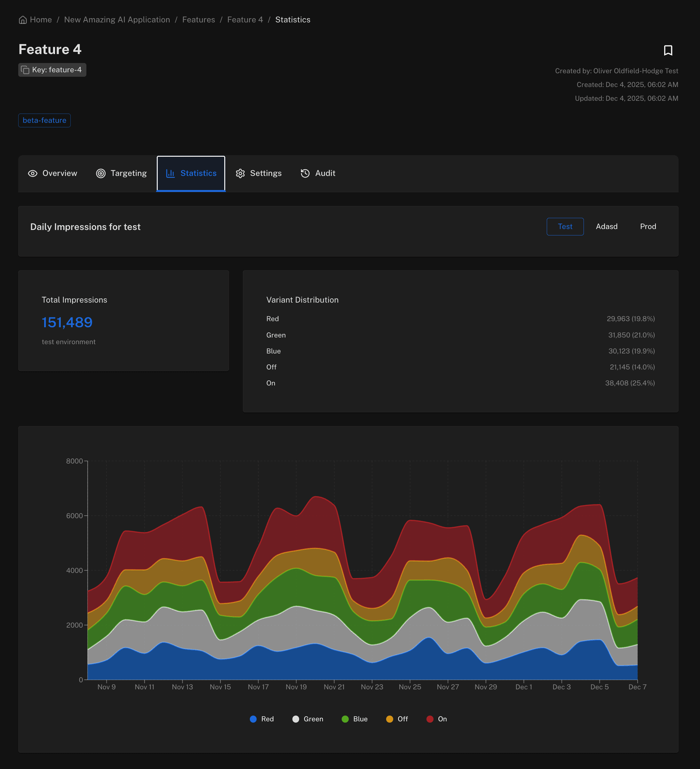700x769 pixels.
Task: Open New Amazing AI Application from breadcrumb
Action: pos(117,20)
